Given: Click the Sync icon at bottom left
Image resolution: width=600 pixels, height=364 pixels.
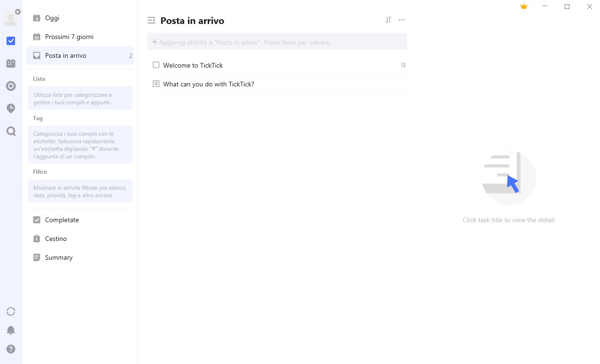Looking at the screenshot, I should click(x=11, y=311).
